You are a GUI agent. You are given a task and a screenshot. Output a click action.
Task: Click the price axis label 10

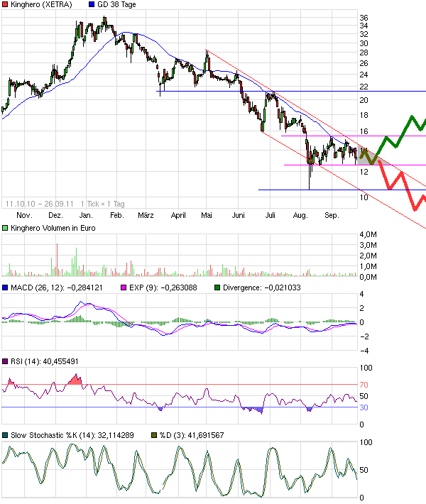[x=364, y=197]
